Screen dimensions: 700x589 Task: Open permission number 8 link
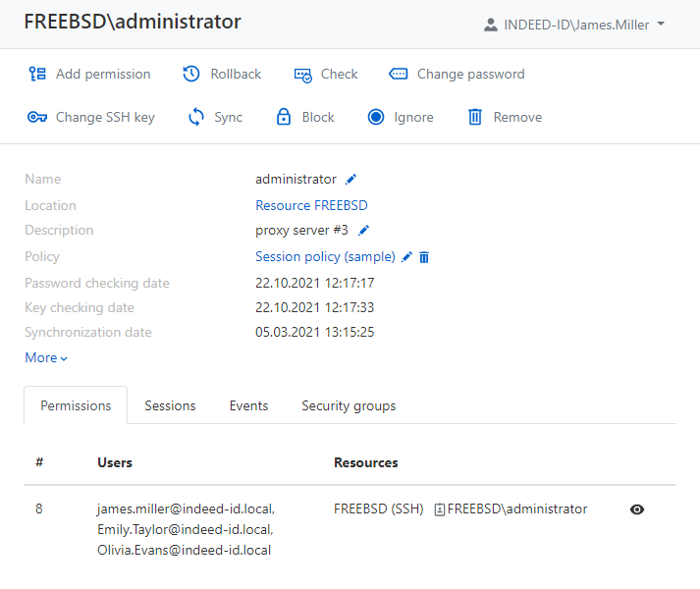coord(39,509)
